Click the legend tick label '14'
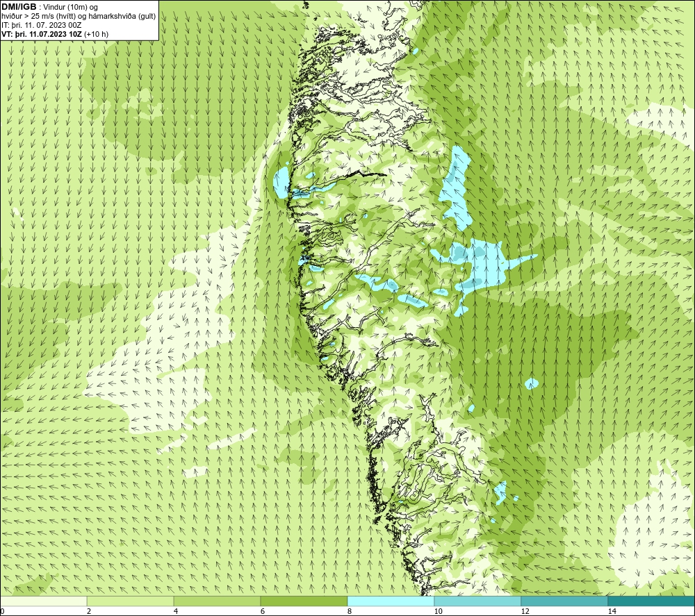The height and width of the screenshot is (616, 695). 612,611
